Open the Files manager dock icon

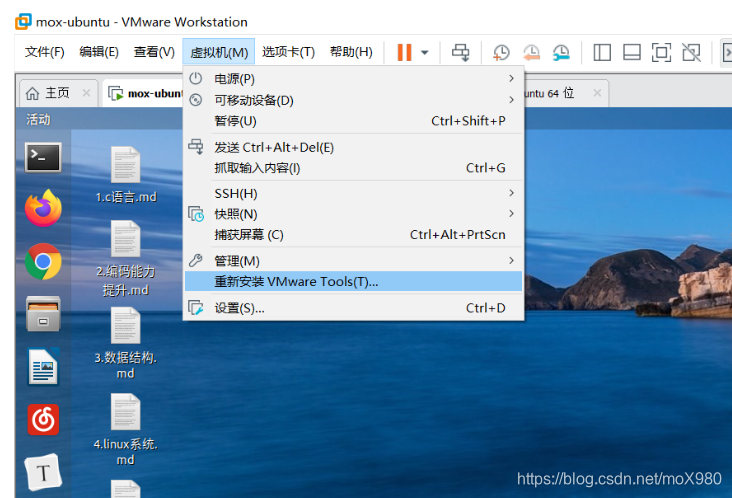(43, 314)
